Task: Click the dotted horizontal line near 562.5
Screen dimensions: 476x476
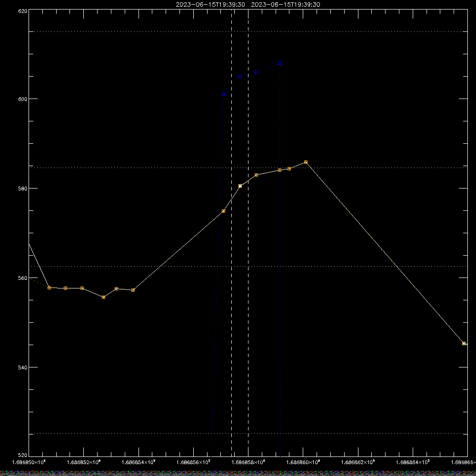Action: (x=248, y=266)
